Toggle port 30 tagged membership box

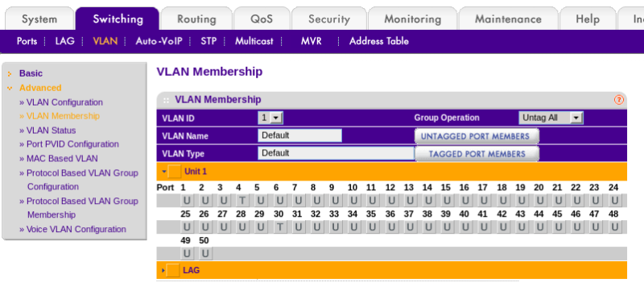(x=279, y=227)
